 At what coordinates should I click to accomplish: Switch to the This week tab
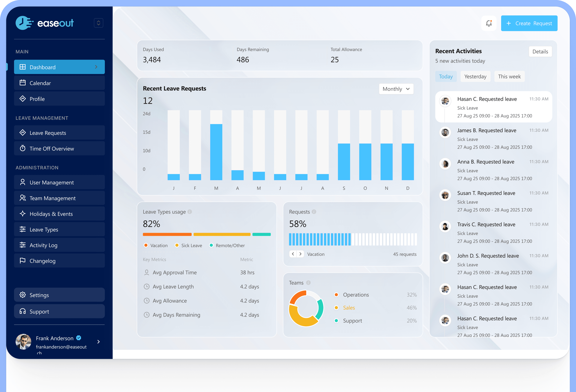509,76
